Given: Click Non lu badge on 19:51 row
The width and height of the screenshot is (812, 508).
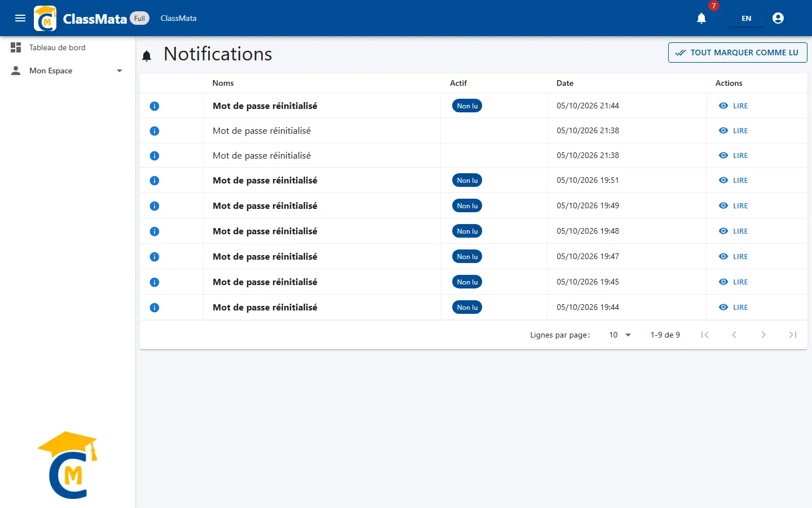Looking at the screenshot, I should [467, 181].
